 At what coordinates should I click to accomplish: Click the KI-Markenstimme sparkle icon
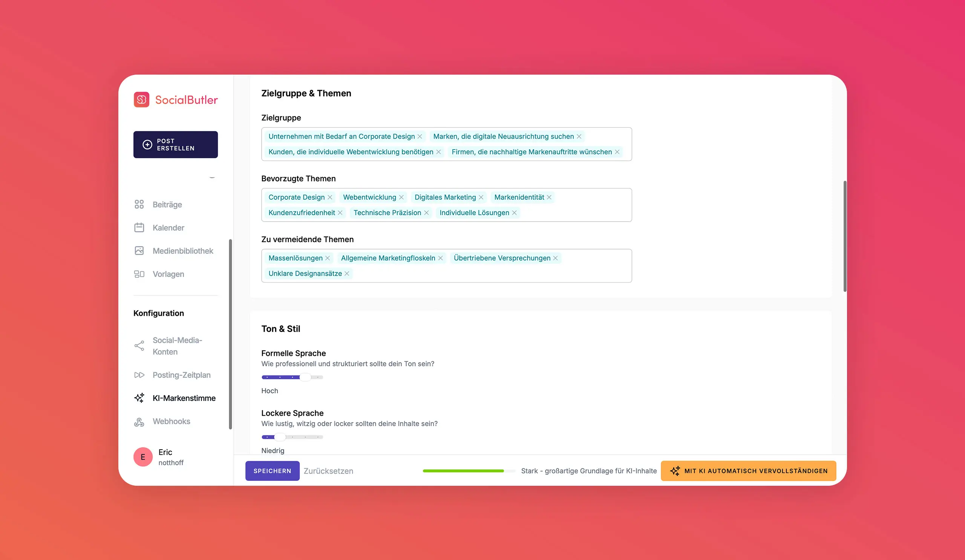coord(139,398)
